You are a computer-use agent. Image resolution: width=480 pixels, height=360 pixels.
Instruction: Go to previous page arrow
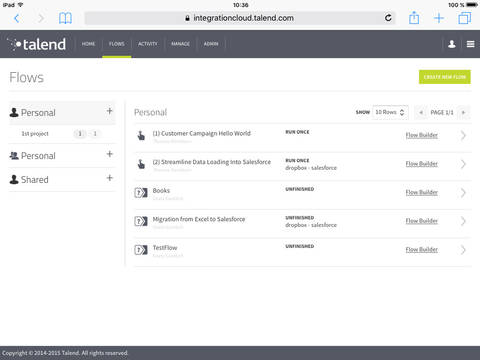421,112
